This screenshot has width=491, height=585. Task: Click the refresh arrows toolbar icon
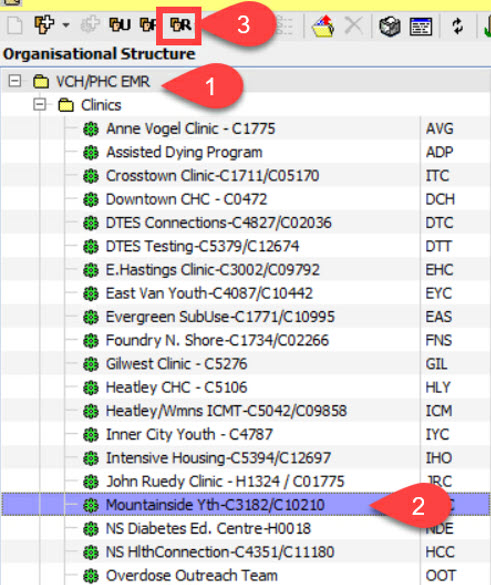coord(457,26)
